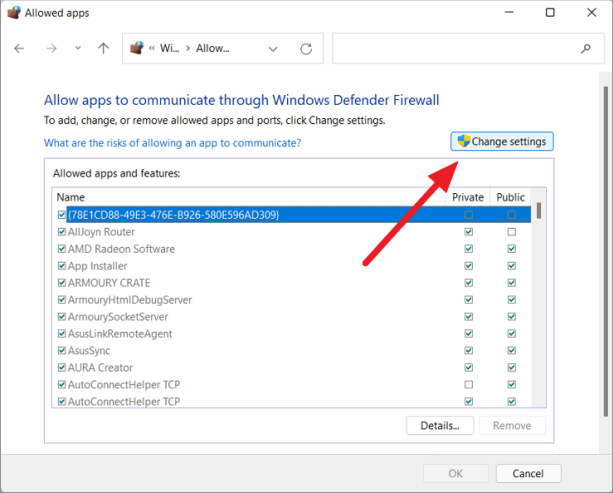The width and height of the screenshot is (613, 493).
Task: Click the Change settings button
Action: (x=502, y=142)
